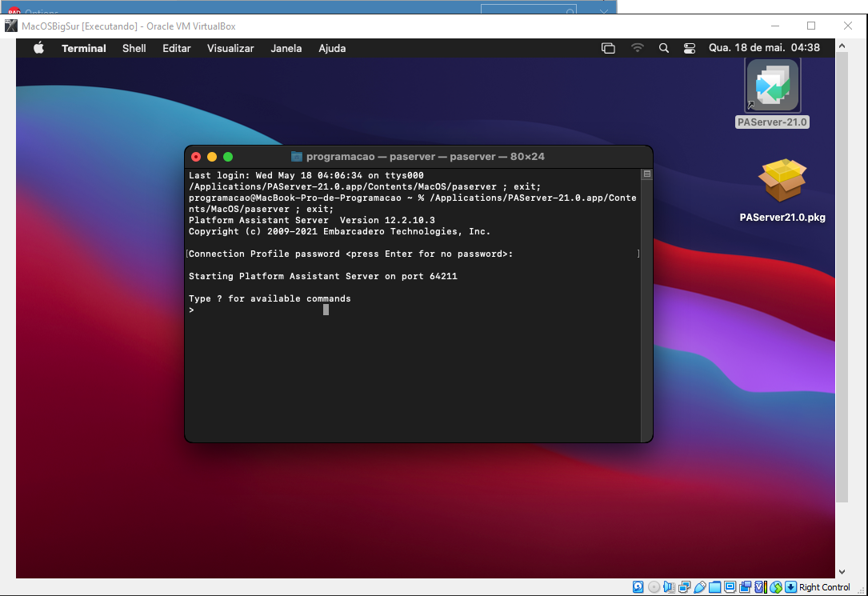The width and height of the screenshot is (868, 596).
Task: Click the date and time in the menu bar
Action: [764, 47]
